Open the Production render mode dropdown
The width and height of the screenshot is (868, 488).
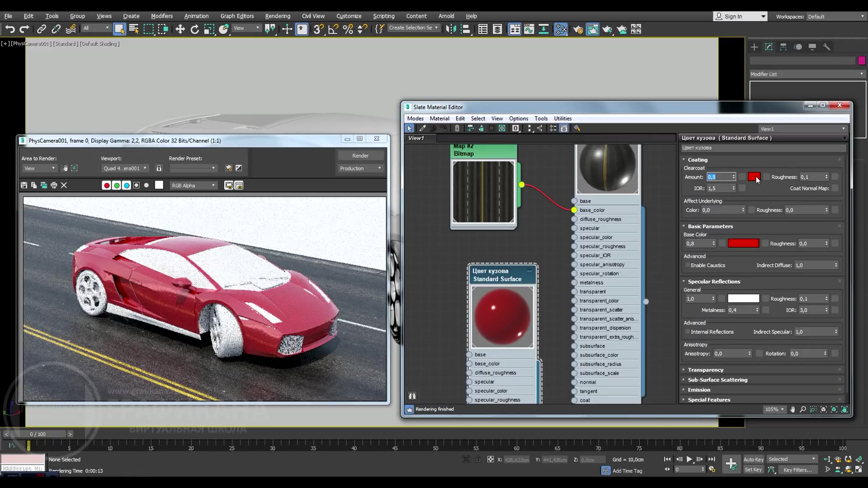click(x=360, y=168)
